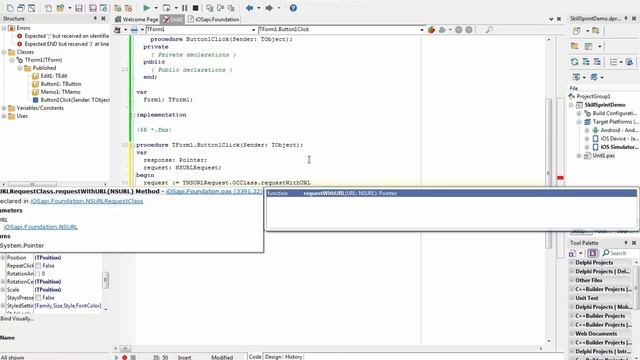Pin the Tool Palette panel
The width and height of the screenshot is (640, 360).
(626, 242)
